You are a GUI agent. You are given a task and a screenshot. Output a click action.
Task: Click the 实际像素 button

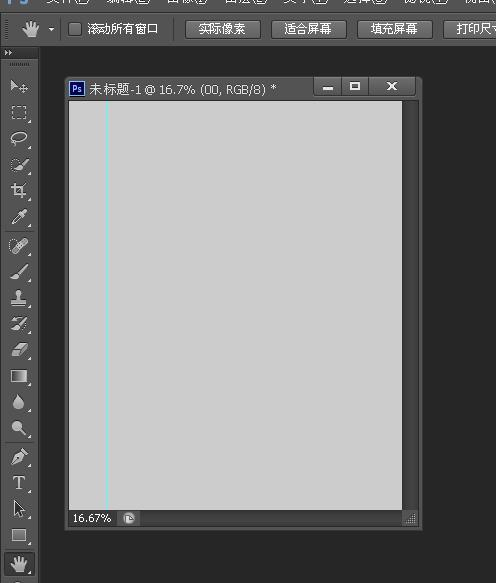pos(223,29)
